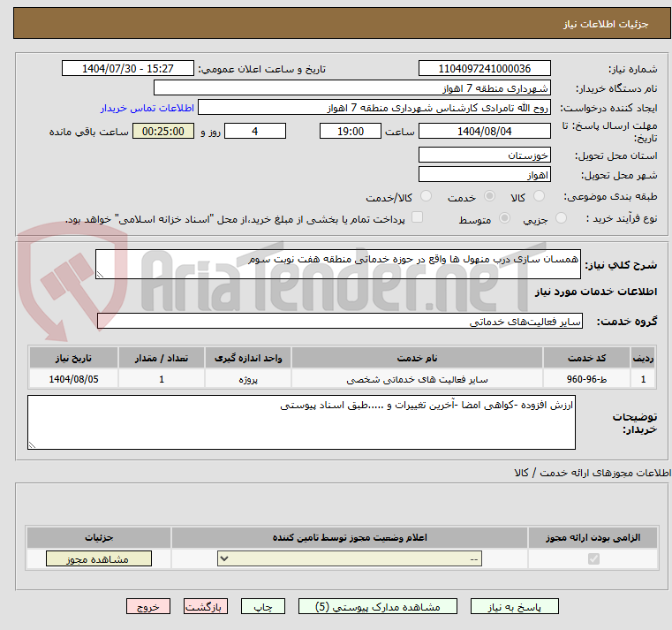
Task: Toggle the اسناد خزانه اسلامی payment checkbox
Action: 417,217
